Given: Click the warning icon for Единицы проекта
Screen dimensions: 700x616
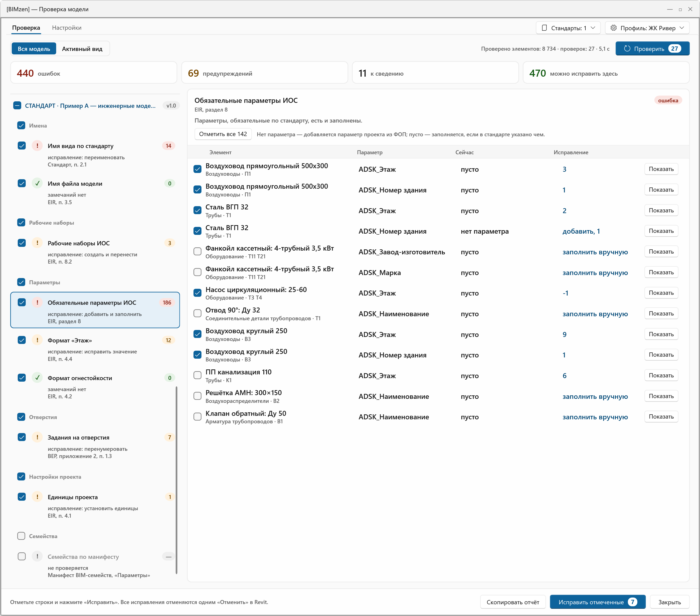Looking at the screenshot, I should tap(37, 497).
